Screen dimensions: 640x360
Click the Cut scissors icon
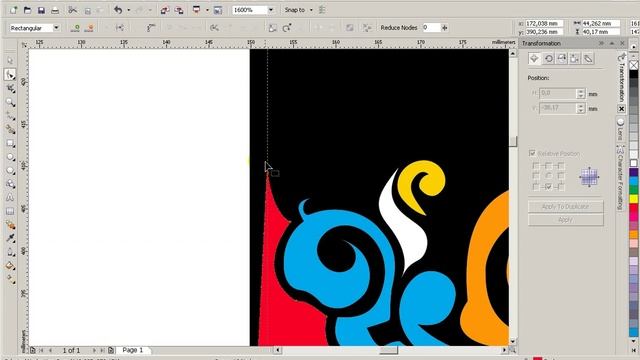coord(73,10)
